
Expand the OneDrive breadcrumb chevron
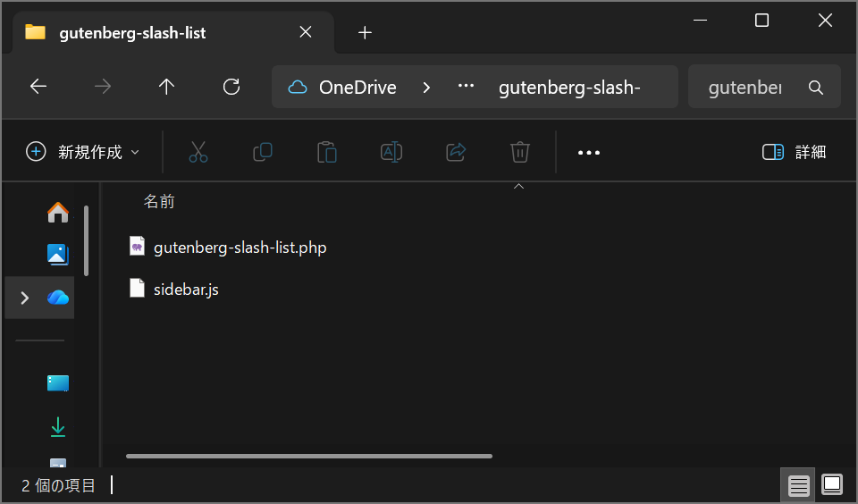point(426,87)
